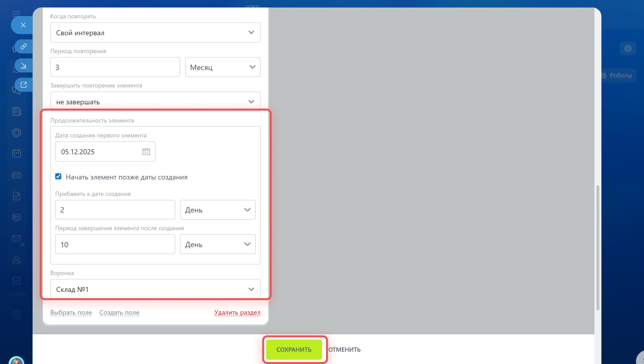Viewport: 644px width, 364px height.
Task: Open calendar picker icon in date field
Action: pyautogui.click(x=146, y=152)
